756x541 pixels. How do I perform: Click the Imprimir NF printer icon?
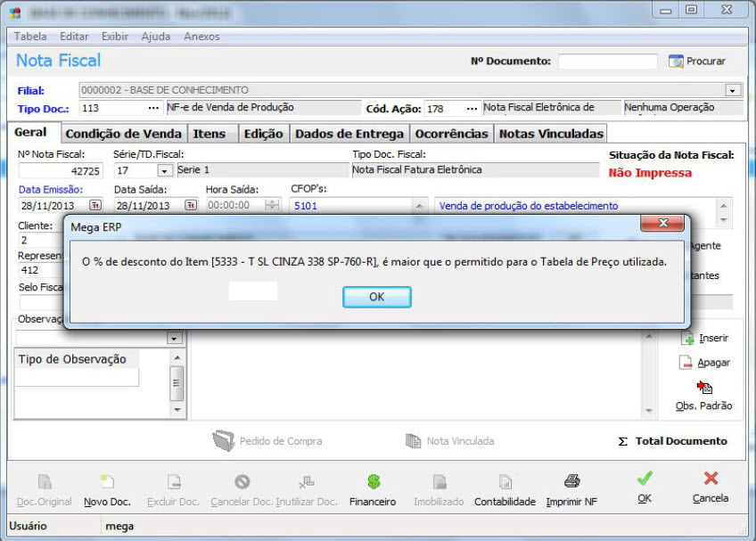click(571, 482)
